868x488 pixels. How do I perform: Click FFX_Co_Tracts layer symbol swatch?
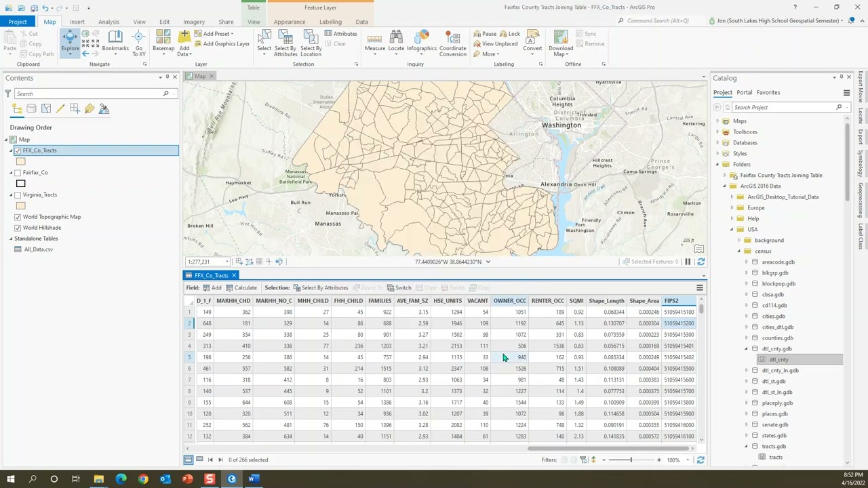pos(20,161)
